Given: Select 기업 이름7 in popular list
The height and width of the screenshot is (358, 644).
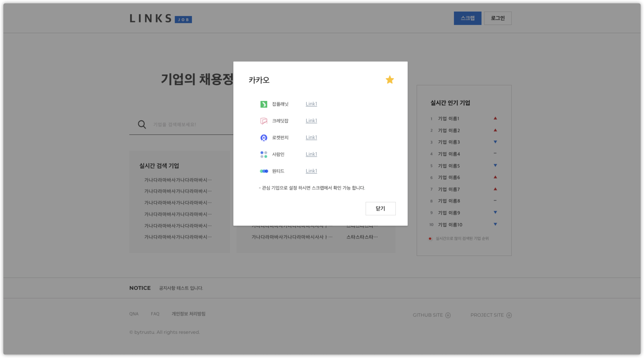Looking at the screenshot, I should tap(449, 189).
